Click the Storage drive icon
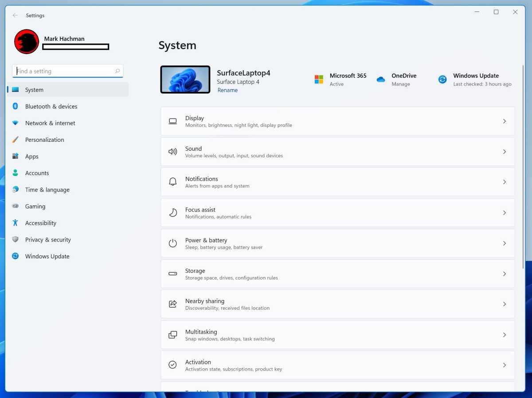Viewport: 532px width, 398px height. [173, 274]
